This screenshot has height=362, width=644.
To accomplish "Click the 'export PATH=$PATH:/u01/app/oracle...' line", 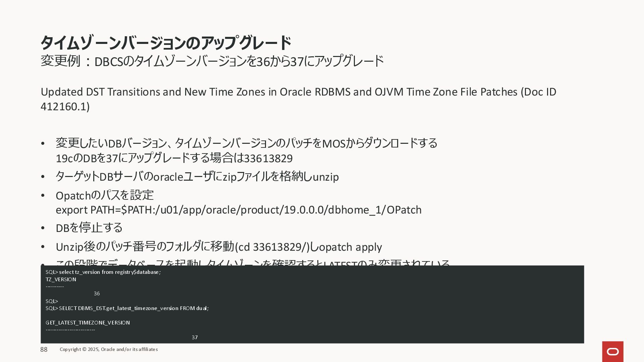I will [238, 210].
